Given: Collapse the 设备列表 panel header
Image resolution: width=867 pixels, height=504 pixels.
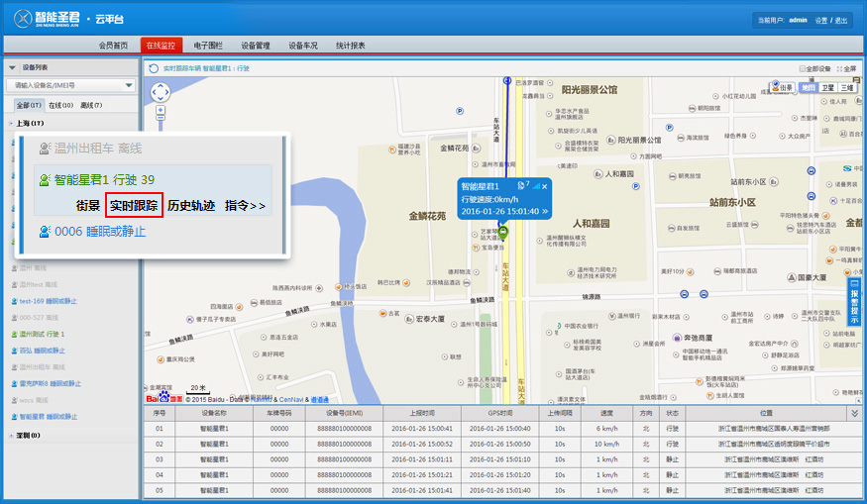Looking at the screenshot, I should tap(12, 67).
